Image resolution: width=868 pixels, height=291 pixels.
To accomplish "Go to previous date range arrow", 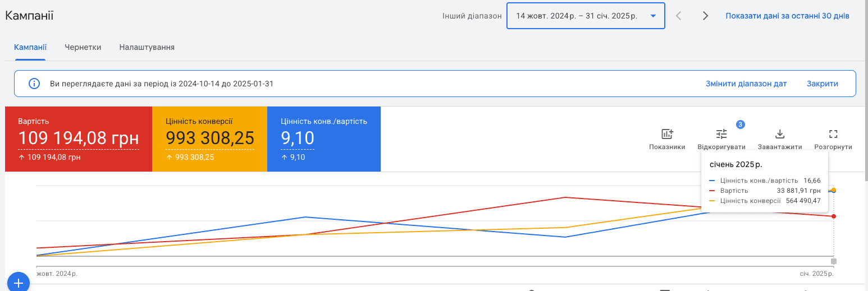I will (x=679, y=16).
